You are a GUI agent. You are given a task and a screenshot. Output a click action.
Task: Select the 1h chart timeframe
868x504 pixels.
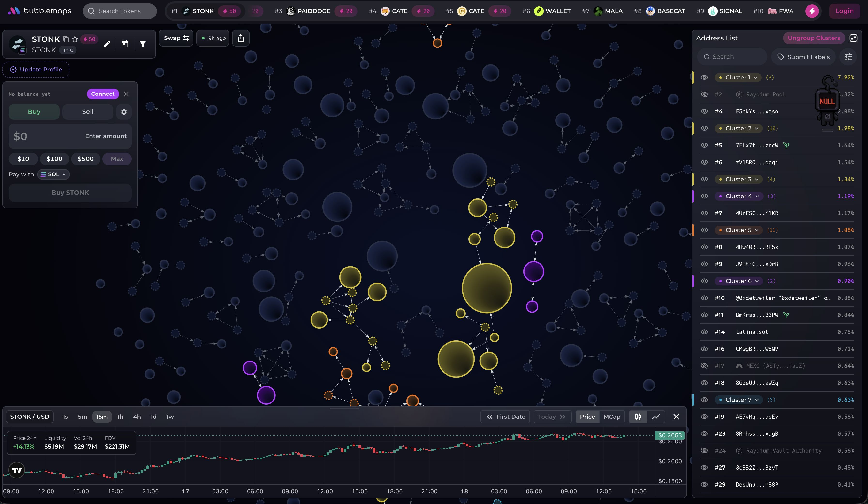pos(120,417)
